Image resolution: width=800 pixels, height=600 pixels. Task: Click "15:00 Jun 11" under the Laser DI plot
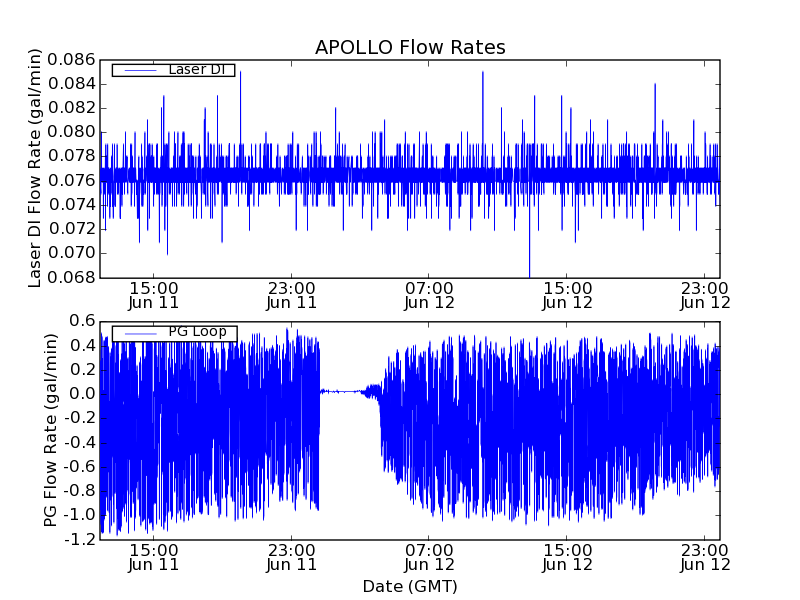[154, 296]
